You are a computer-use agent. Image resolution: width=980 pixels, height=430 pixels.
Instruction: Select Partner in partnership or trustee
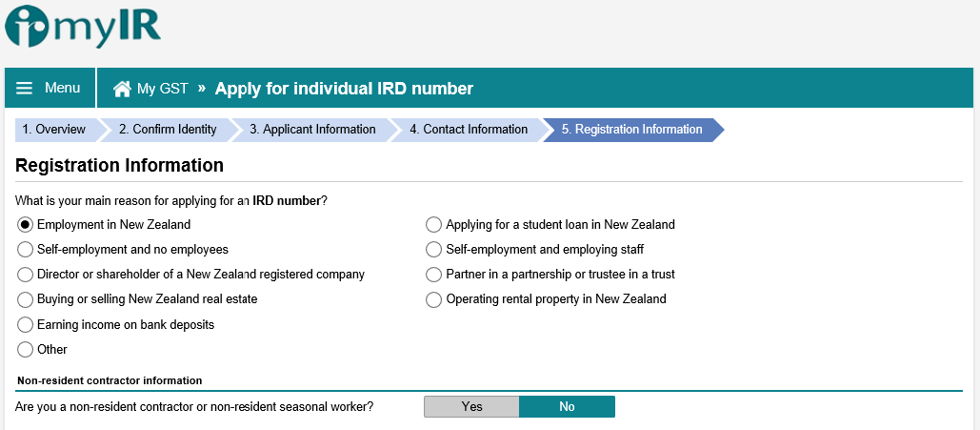[434, 275]
